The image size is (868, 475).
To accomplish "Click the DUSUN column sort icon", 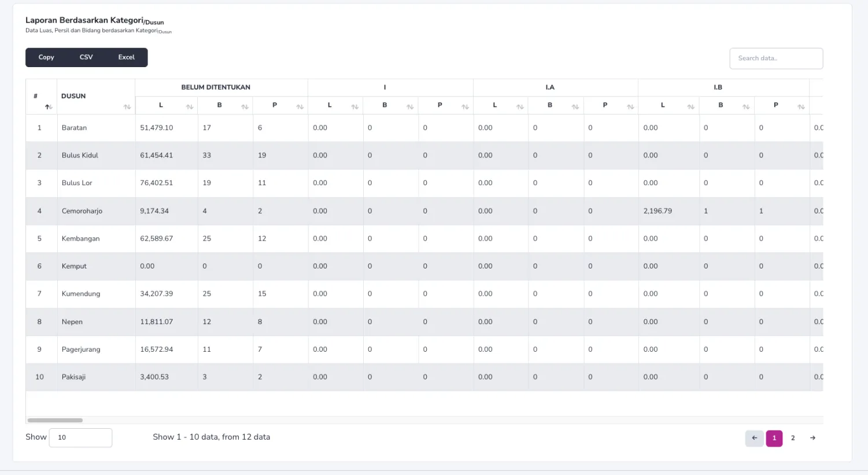I will [x=127, y=107].
